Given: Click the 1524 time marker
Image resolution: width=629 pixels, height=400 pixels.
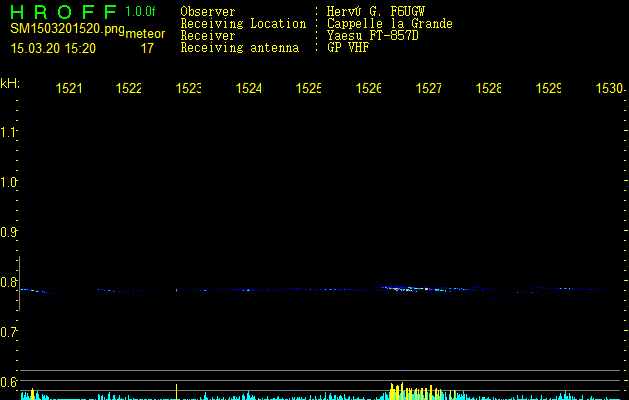Looking at the screenshot, I should coord(249,88).
